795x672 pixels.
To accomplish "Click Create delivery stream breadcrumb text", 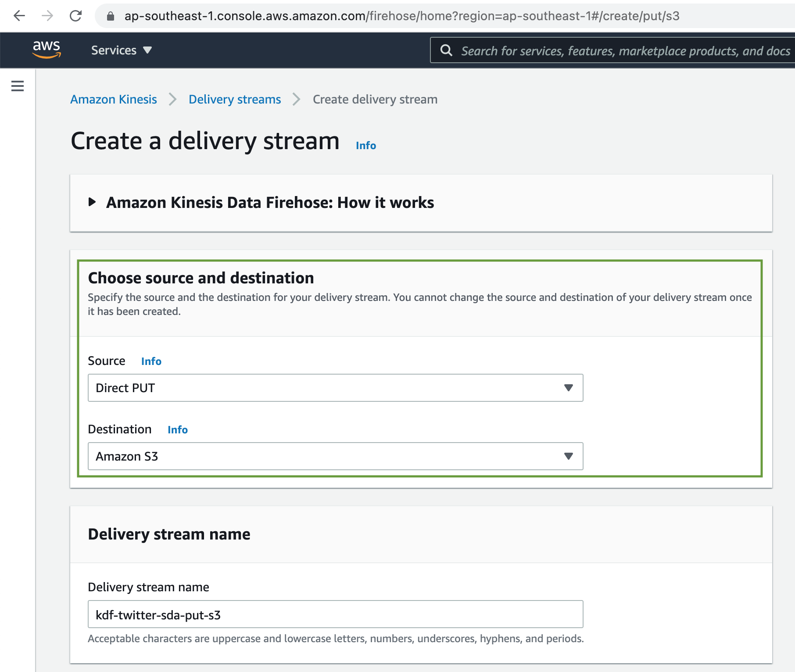I will coord(375,100).
